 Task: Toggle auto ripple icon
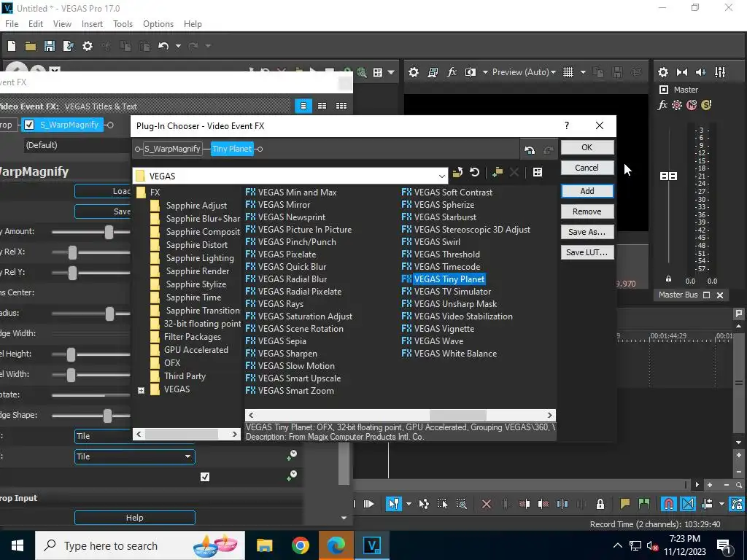point(707,504)
